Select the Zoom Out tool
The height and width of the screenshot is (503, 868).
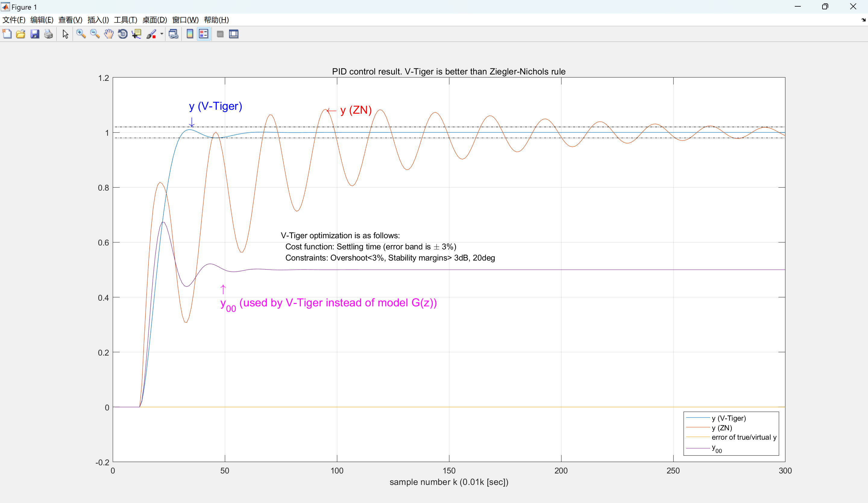95,34
